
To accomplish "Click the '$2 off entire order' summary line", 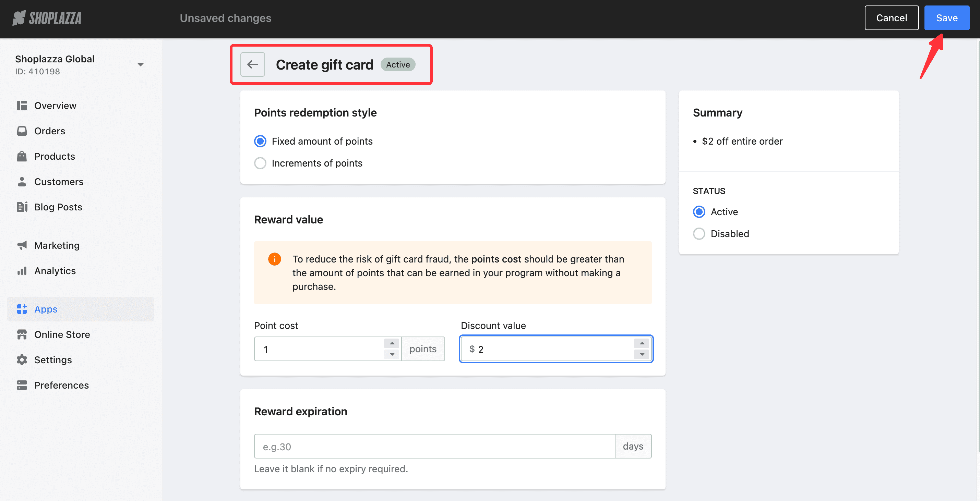I will click(x=742, y=141).
